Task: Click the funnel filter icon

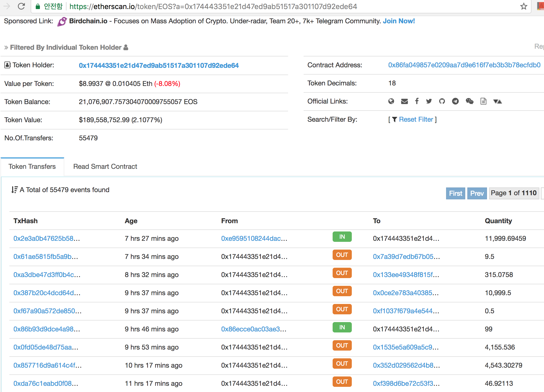Action: [395, 119]
